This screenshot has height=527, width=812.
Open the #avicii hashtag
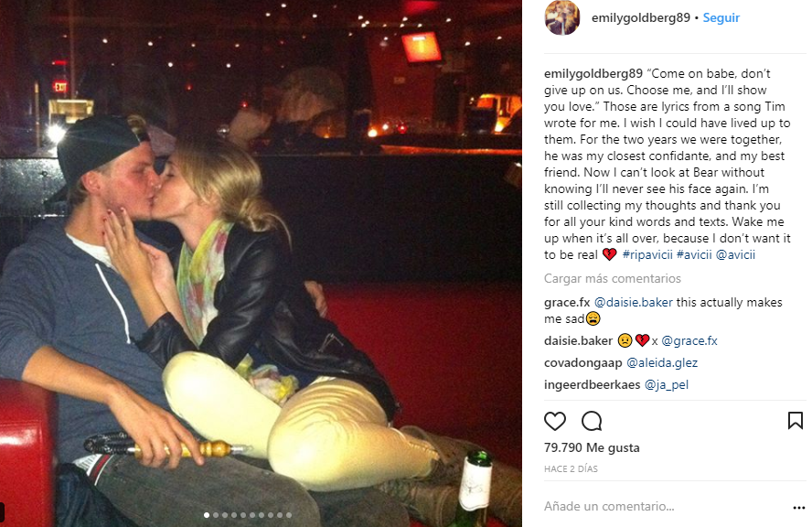pyautogui.click(x=694, y=254)
